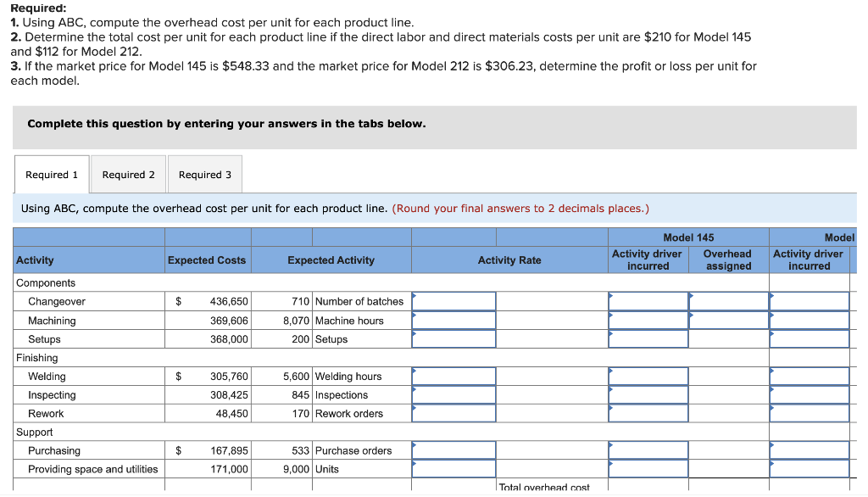Image resolution: width=868 pixels, height=497 pixels.
Task: Select Model 145 Inspecting activity driver field
Action: 648,395
